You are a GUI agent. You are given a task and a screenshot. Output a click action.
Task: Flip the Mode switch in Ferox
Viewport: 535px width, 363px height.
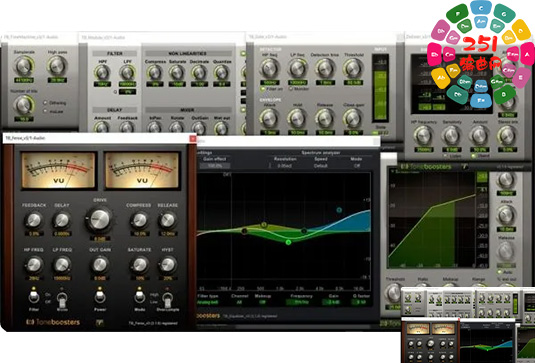pos(140,296)
